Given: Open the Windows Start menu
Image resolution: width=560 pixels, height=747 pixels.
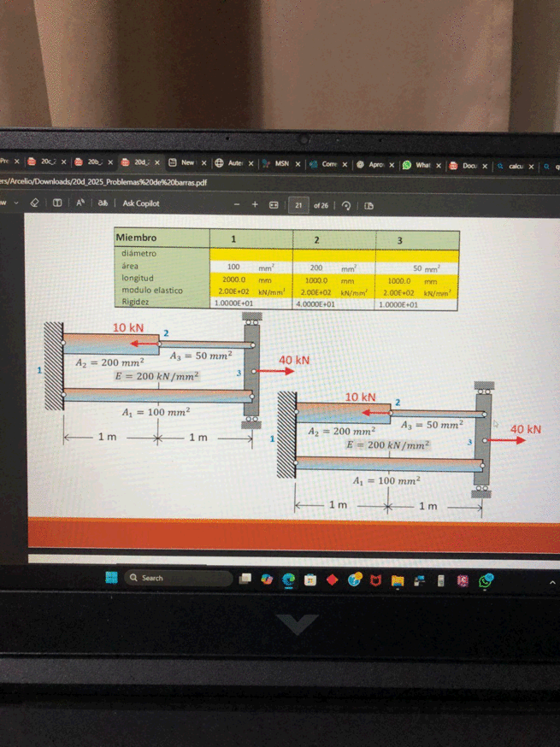Looking at the screenshot, I should [111, 578].
